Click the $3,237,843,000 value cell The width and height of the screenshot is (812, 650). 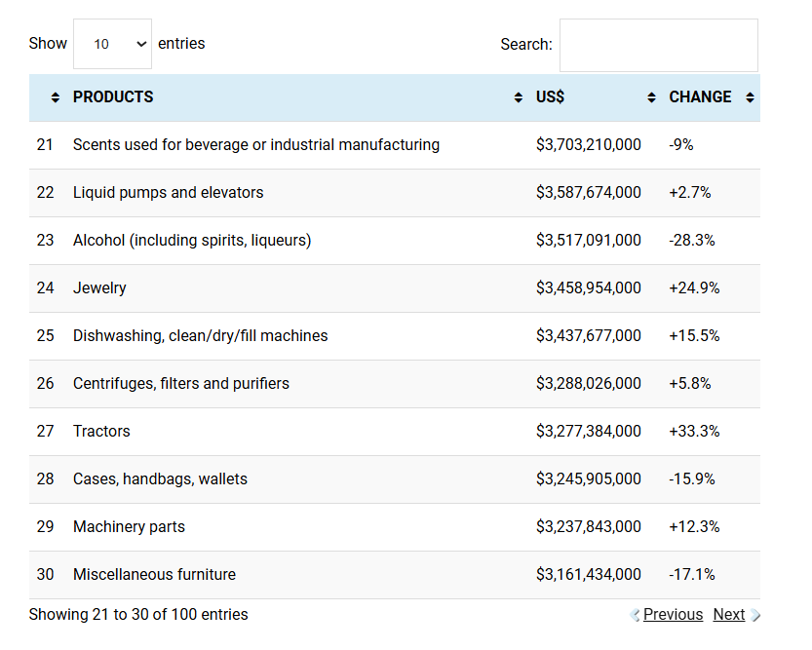click(x=589, y=527)
